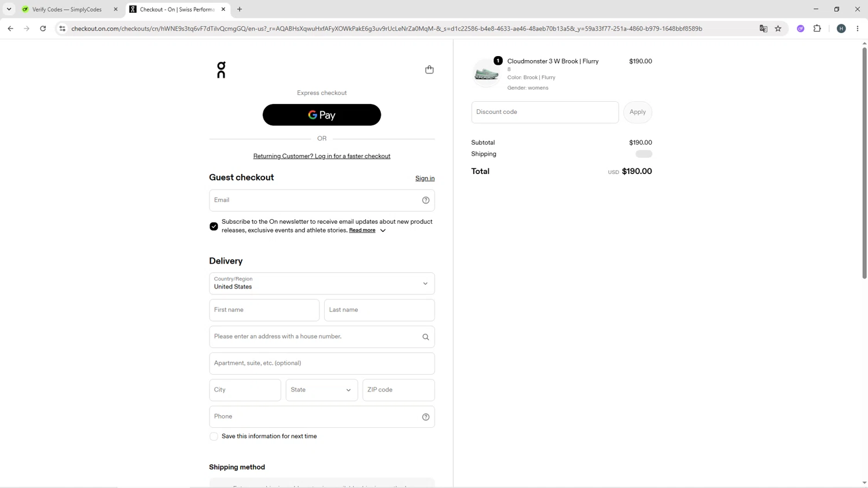Click the Cloudmonster shoe thumbnail
Image resolution: width=868 pixels, height=488 pixels.
click(x=487, y=73)
